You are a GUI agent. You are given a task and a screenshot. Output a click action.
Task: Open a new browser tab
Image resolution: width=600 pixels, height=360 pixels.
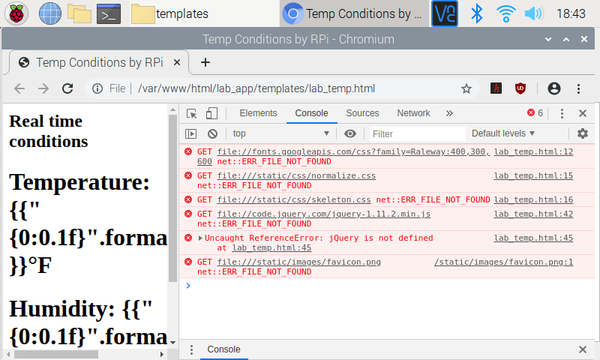pyautogui.click(x=205, y=62)
